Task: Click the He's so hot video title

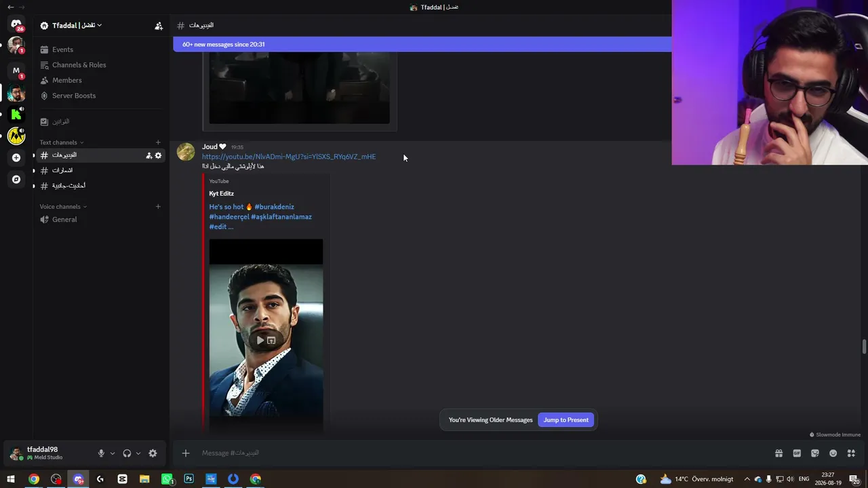Action: 260,217
